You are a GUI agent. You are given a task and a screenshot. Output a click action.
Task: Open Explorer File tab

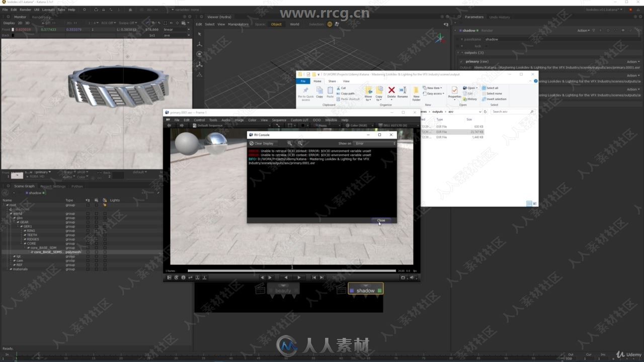click(303, 81)
